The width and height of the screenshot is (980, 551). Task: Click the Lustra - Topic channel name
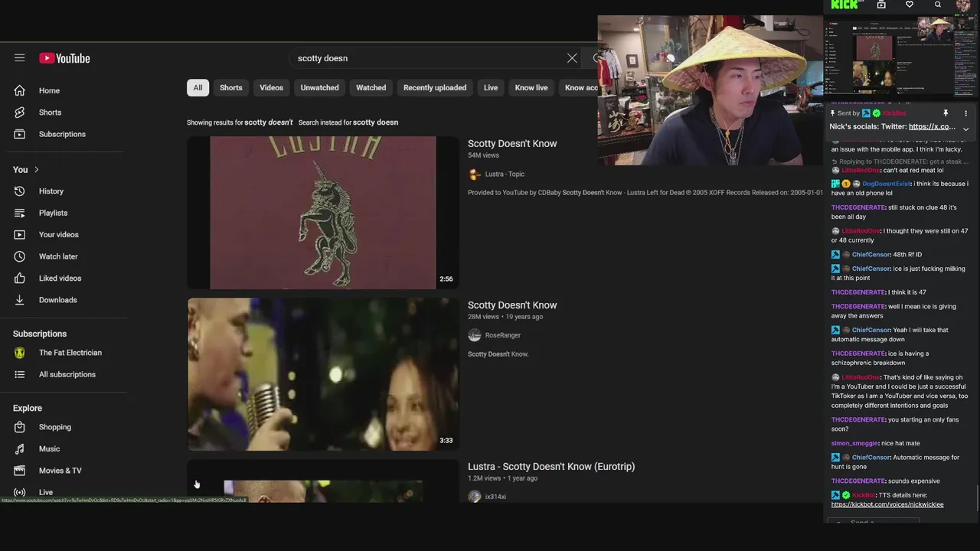point(505,174)
